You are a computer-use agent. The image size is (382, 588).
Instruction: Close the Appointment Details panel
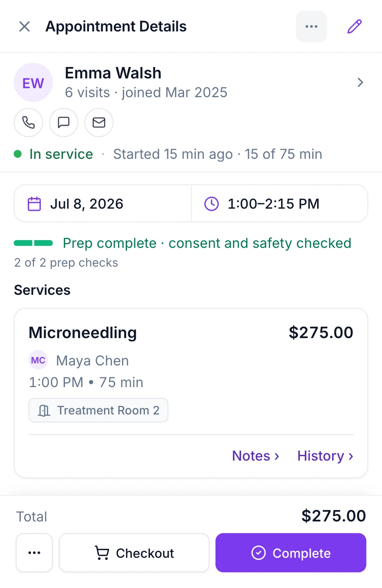[x=24, y=27]
